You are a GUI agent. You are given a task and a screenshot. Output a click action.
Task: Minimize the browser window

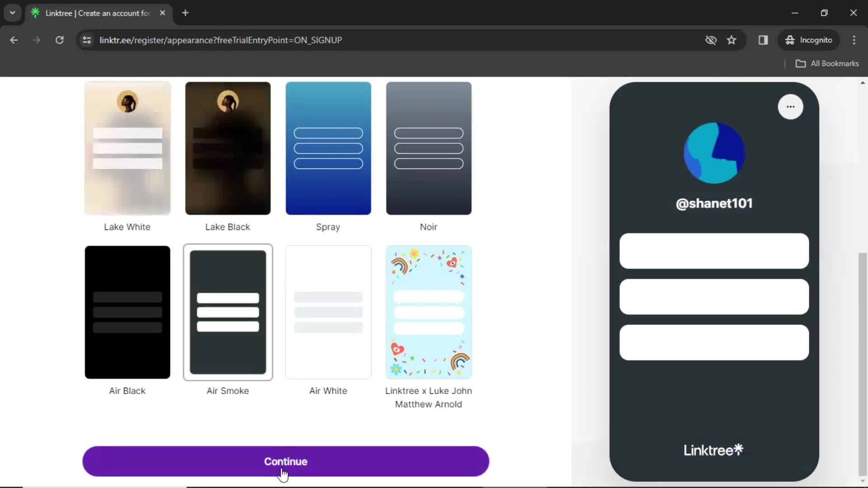[795, 13]
